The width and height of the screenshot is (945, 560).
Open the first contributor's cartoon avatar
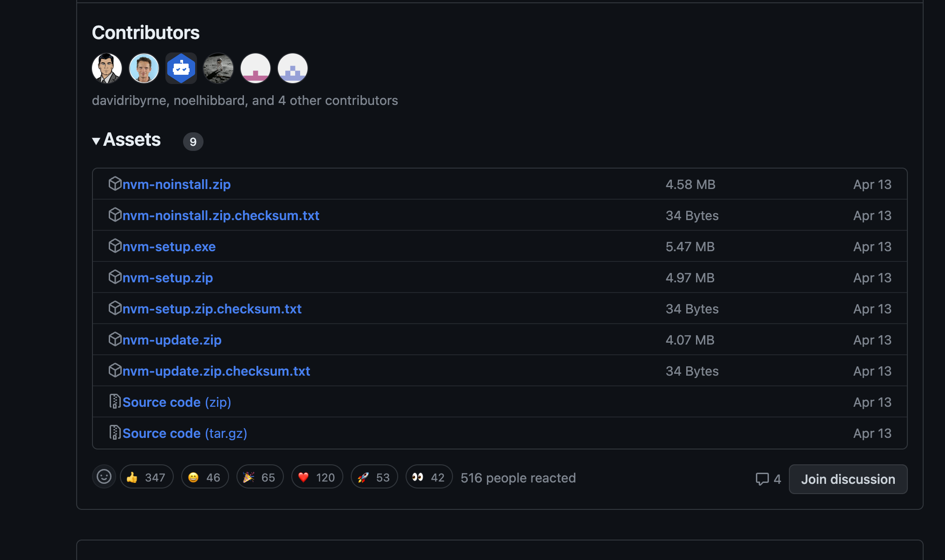(x=107, y=69)
